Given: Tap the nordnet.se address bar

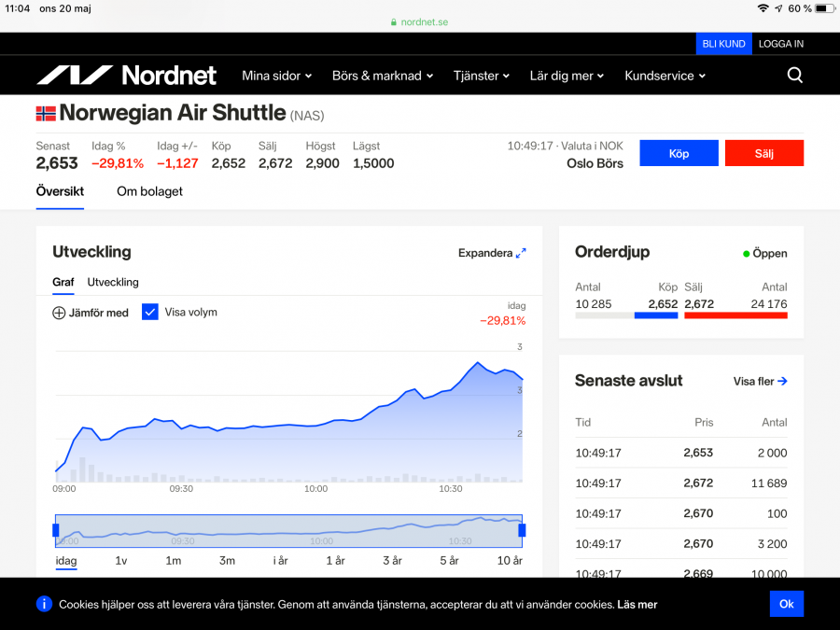Looking at the screenshot, I should [x=419, y=21].
